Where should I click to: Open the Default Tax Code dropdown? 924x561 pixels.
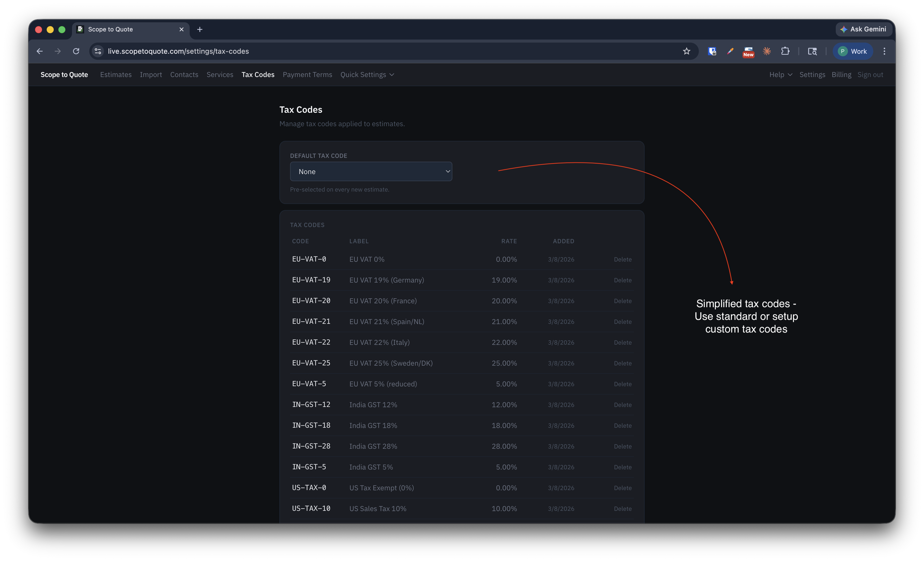(371, 172)
